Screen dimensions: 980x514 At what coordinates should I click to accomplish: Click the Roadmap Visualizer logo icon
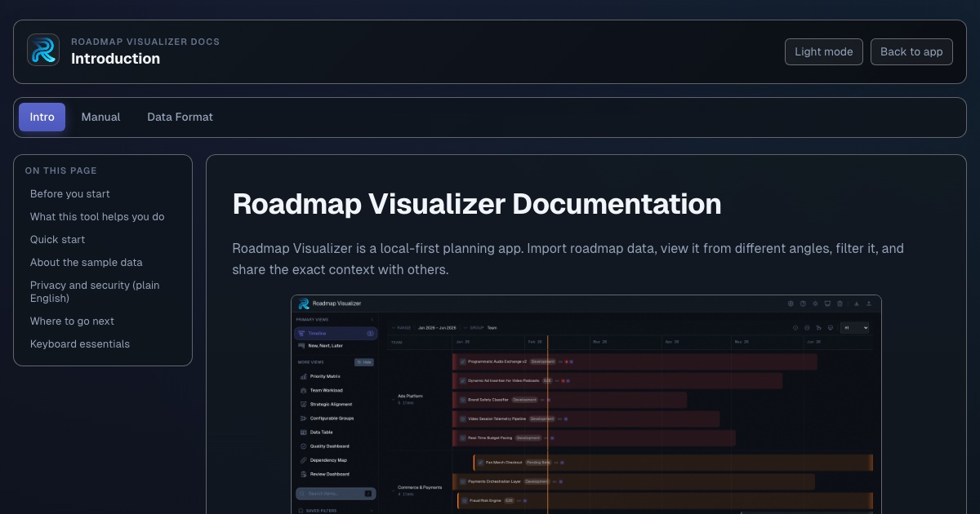[x=43, y=50]
